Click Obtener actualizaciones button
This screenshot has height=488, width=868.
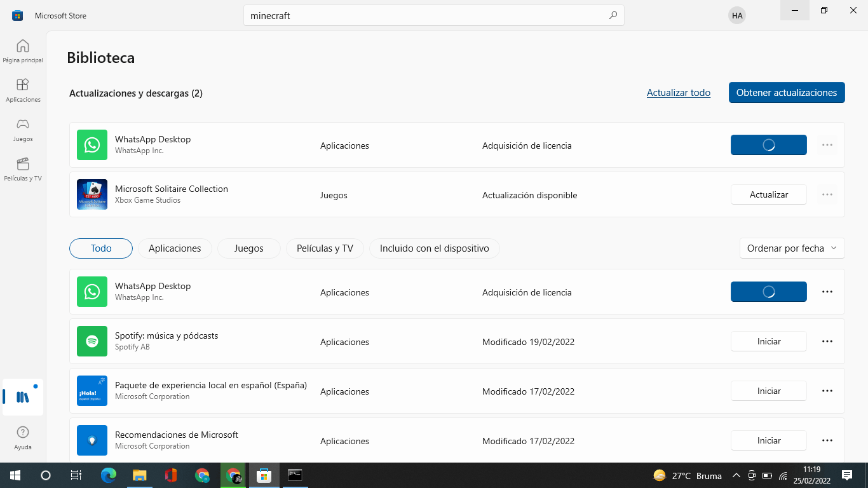787,93
